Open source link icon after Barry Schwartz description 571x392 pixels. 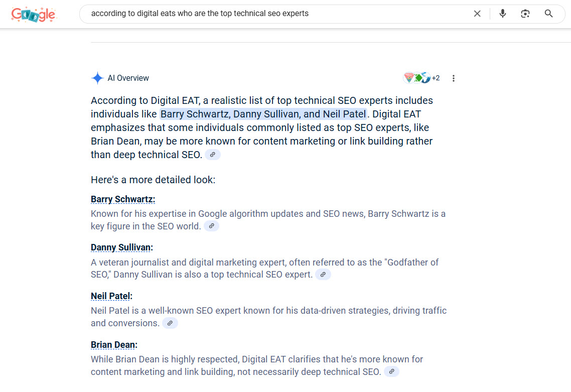pos(211,226)
